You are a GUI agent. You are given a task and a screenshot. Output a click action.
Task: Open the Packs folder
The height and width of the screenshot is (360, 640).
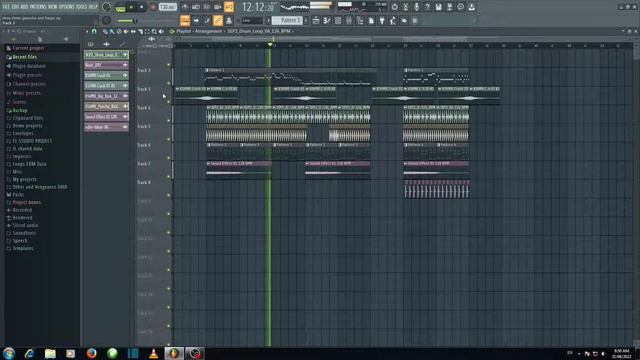coord(18,195)
